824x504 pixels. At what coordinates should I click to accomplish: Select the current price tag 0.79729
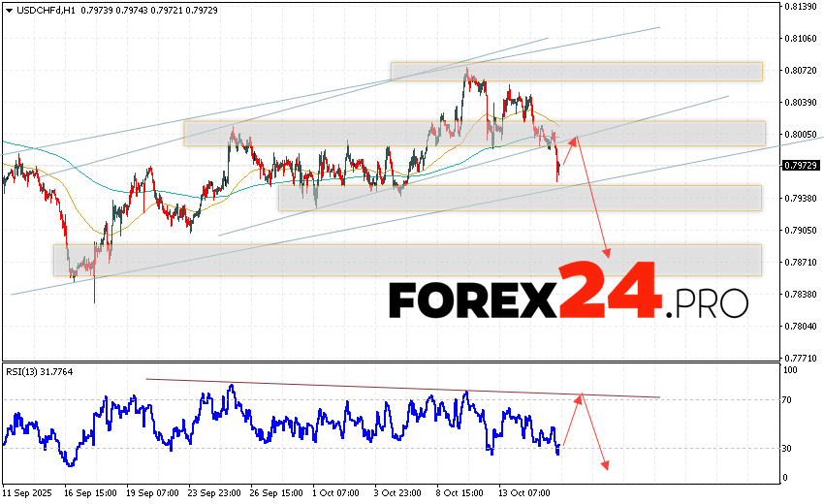800,166
